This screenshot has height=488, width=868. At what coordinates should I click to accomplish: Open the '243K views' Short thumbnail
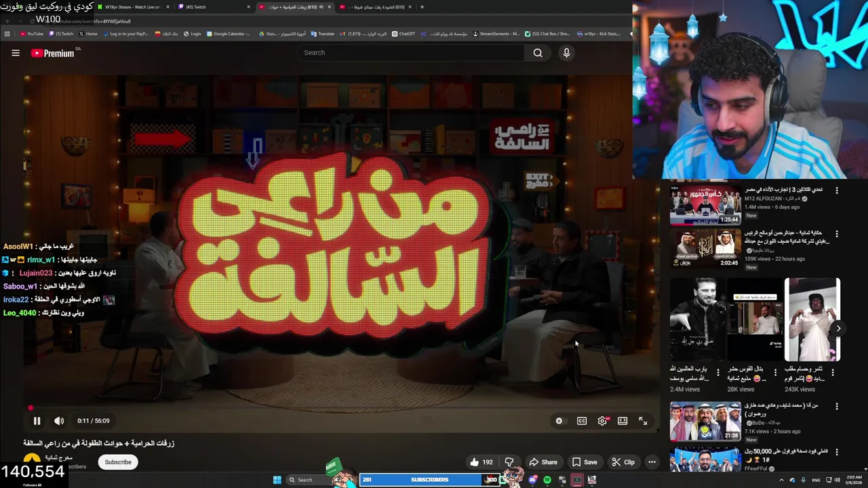coord(812,319)
